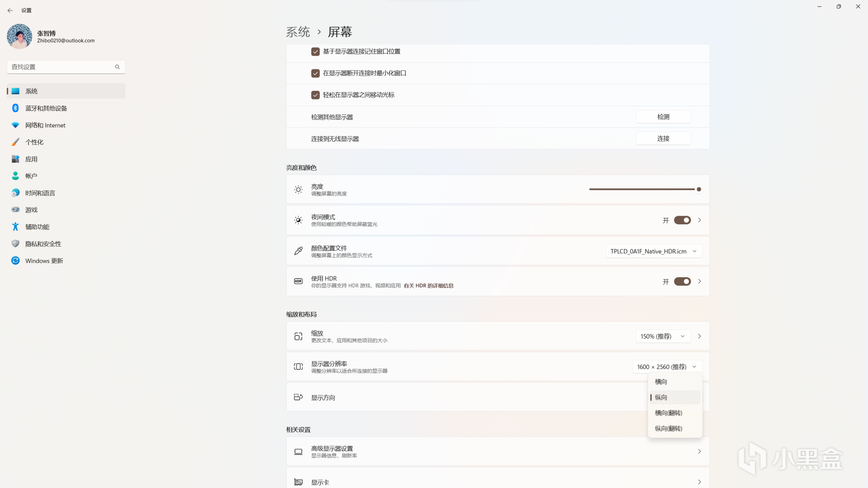This screenshot has height=488, width=868.
Task: Open the Accessibility section icon (辅助功能)
Action: [15, 227]
